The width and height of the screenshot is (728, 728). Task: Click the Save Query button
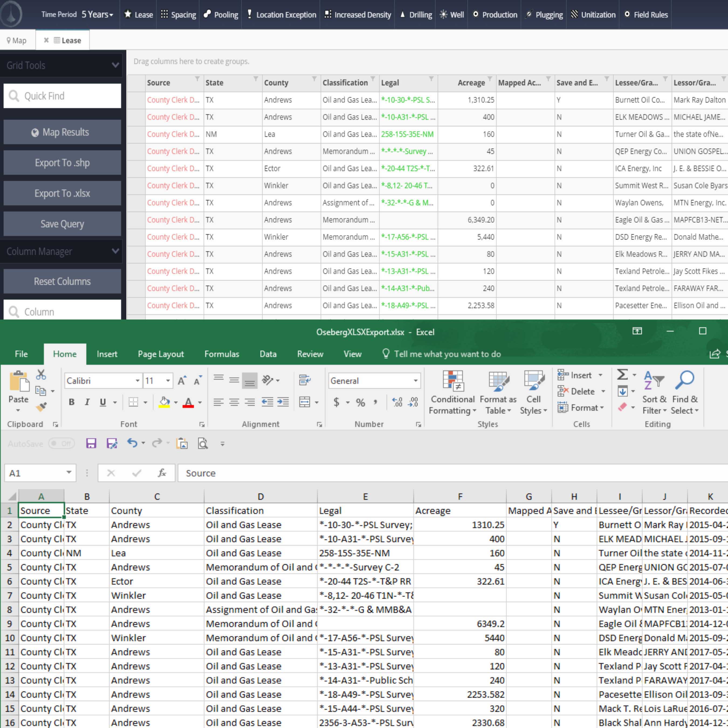[x=62, y=224]
